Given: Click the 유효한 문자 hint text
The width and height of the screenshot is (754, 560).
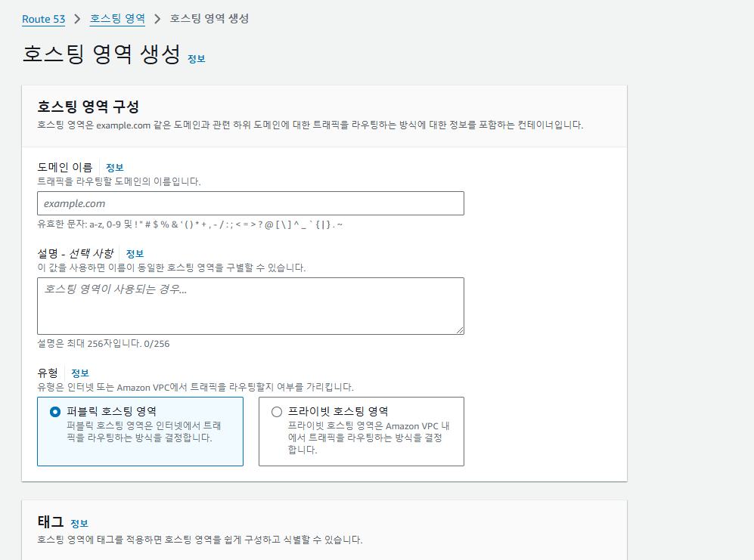Looking at the screenshot, I should pos(190,224).
